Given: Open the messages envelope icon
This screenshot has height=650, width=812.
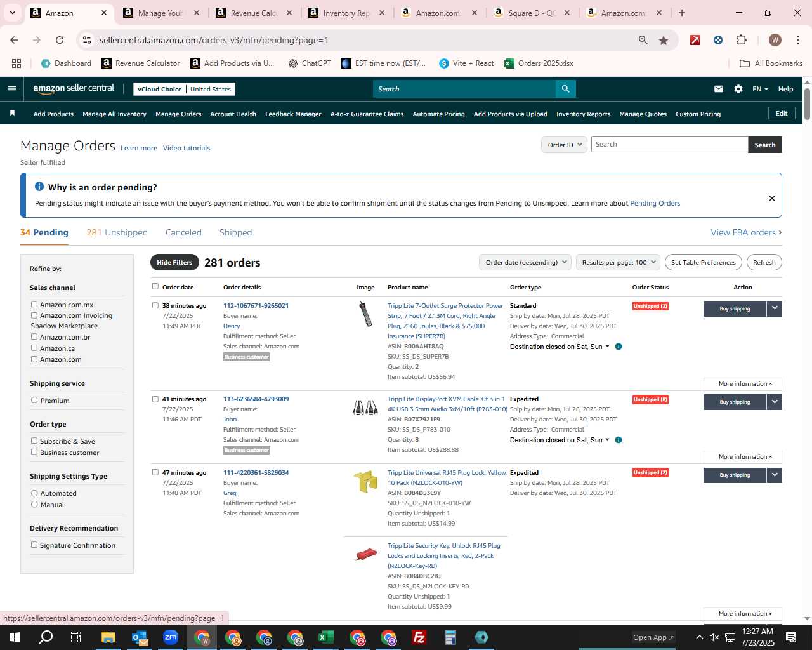Looking at the screenshot, I should (x=719, y=89).
